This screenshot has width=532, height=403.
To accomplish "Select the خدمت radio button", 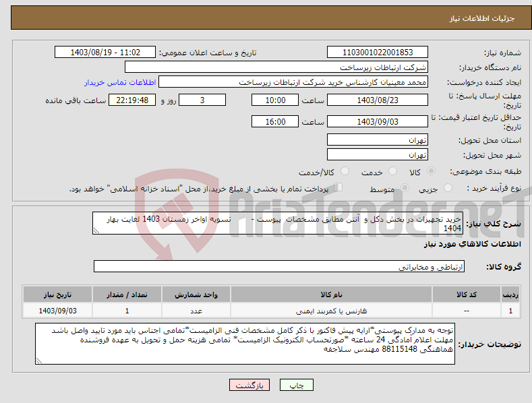I will pyautogui.click(x=392, y=171).
